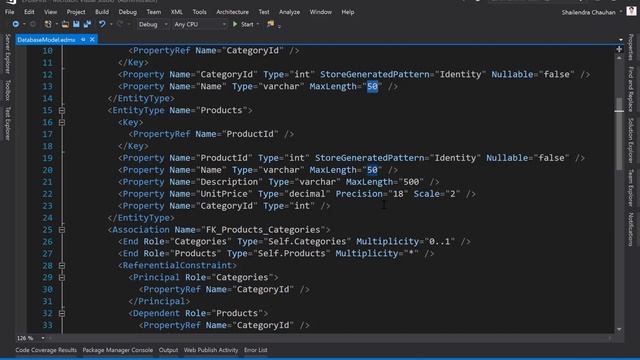Switch to the DatabaseModel.edmx document tab
Image resolution: width=640 pixels, height=360 pixels.
[x=47, y=40]
